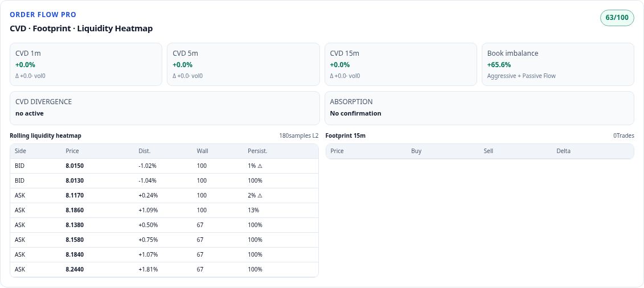The width and height of the screenshot is (644, 288).
Task: Open the CVD 5m card
Action: (x=243, y=64)
